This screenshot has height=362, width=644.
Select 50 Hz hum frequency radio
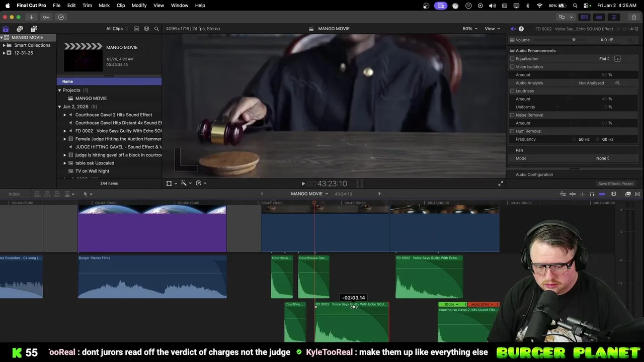575,139
